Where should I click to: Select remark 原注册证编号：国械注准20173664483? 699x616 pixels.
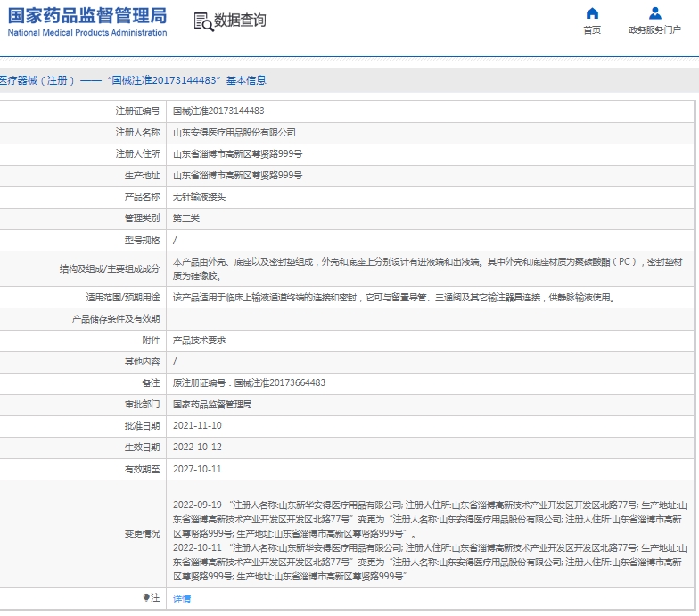(x=250, y=382)
